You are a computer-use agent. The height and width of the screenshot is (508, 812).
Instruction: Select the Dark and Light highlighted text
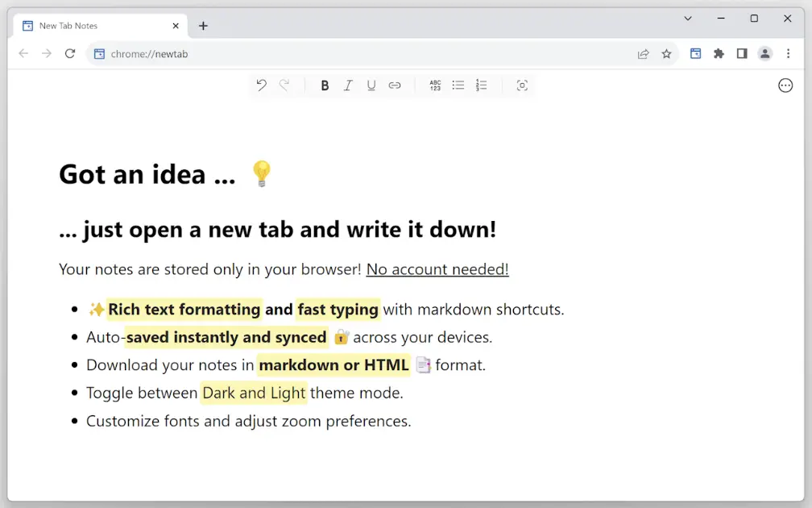pyautogui.click(x=254, y=393)
